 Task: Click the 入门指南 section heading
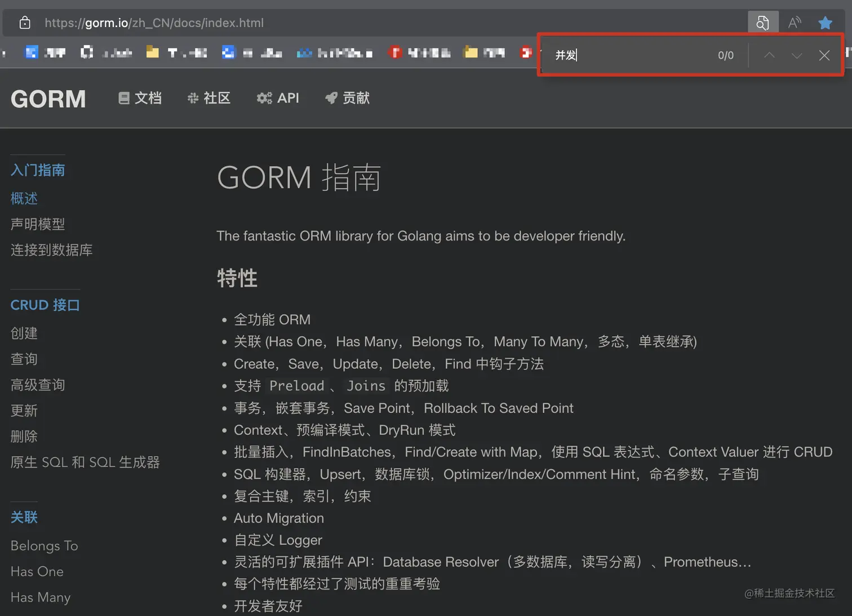click(x=38, y=170)
